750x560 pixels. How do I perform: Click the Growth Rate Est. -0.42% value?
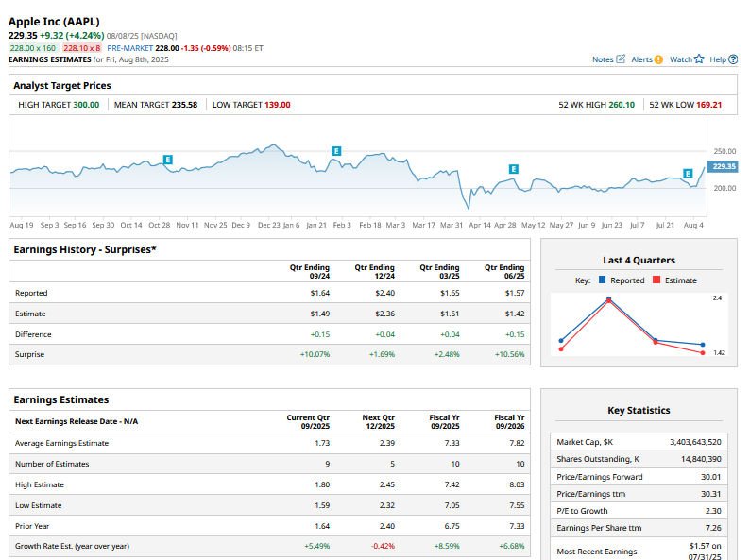coord(384,546)
